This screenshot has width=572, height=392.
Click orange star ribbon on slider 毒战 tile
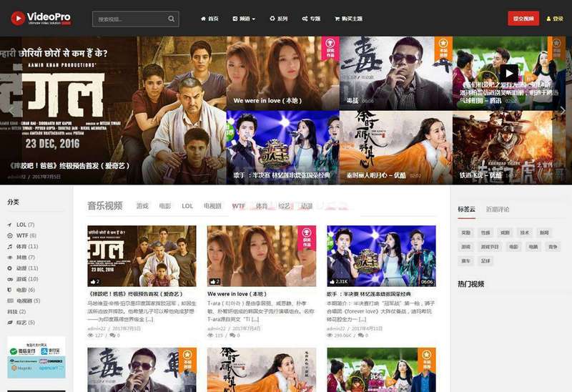443,48
